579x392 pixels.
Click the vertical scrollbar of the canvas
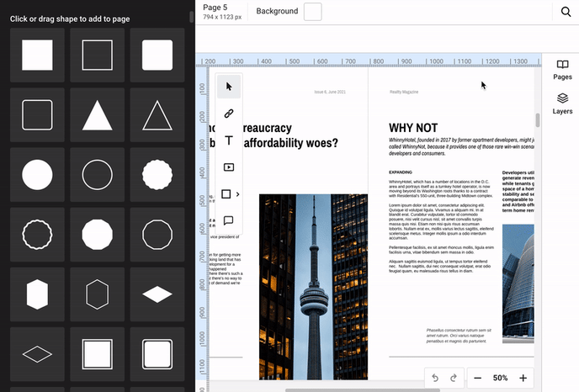(538, 120)
